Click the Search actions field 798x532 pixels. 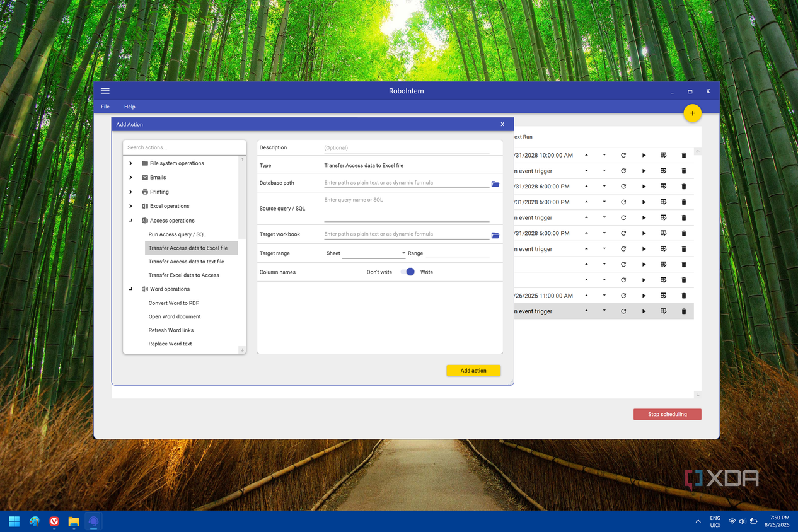pos(184,147)
